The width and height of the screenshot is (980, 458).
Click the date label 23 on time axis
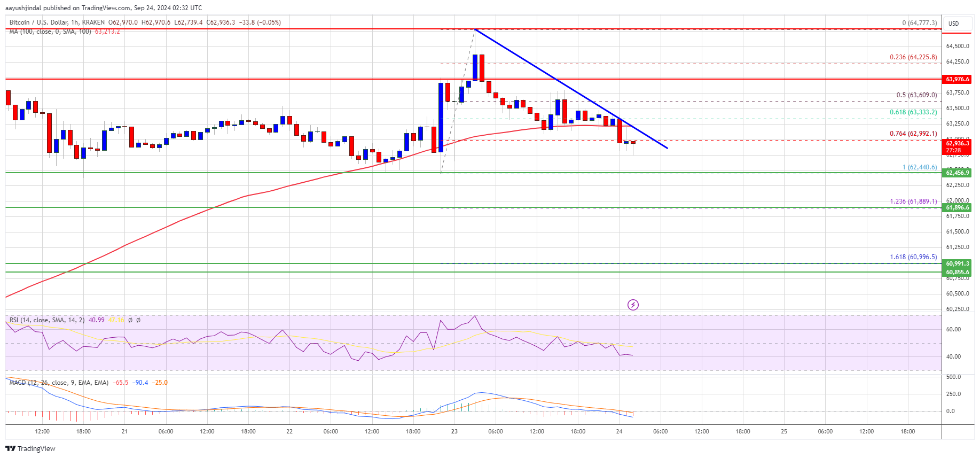454,431
